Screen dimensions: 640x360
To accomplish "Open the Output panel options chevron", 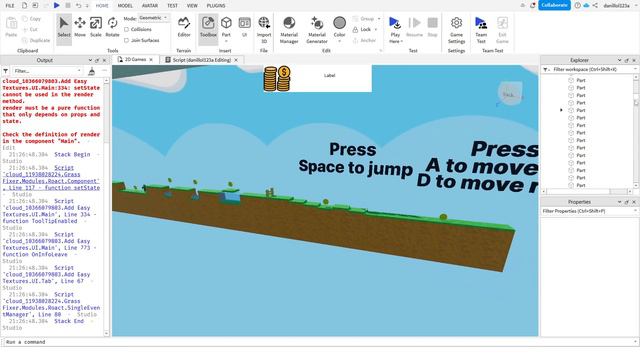I will [x=90, y=60].
